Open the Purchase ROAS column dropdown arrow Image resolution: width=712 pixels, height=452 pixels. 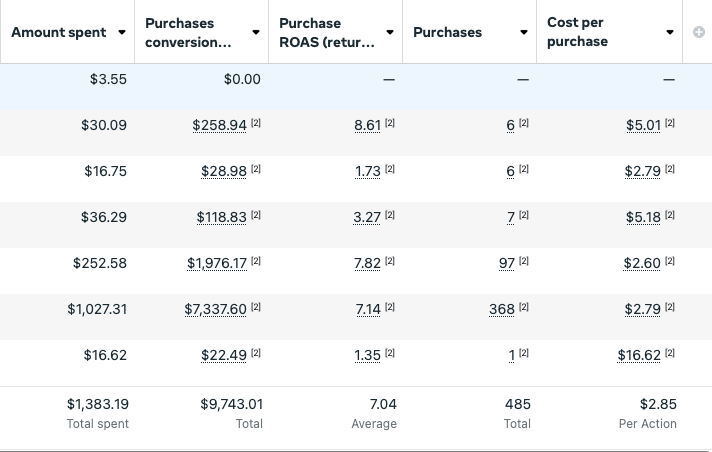point(390,32)
